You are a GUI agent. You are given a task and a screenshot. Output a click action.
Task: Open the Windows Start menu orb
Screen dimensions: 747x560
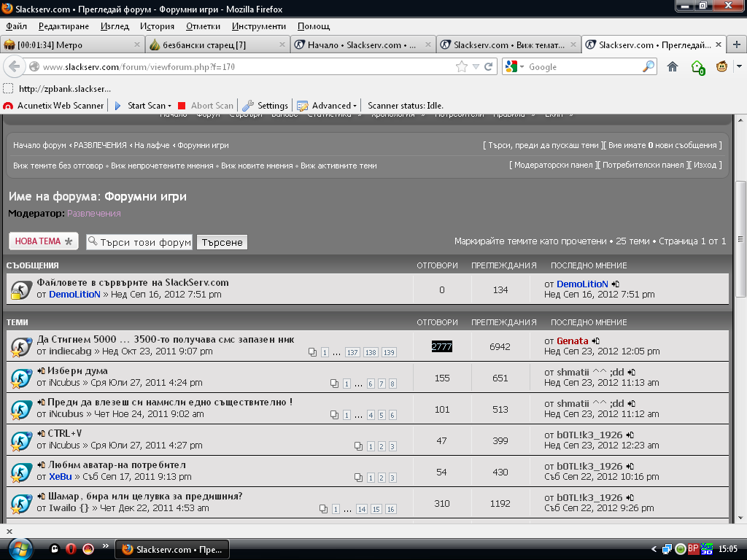(x=17, y=548)
